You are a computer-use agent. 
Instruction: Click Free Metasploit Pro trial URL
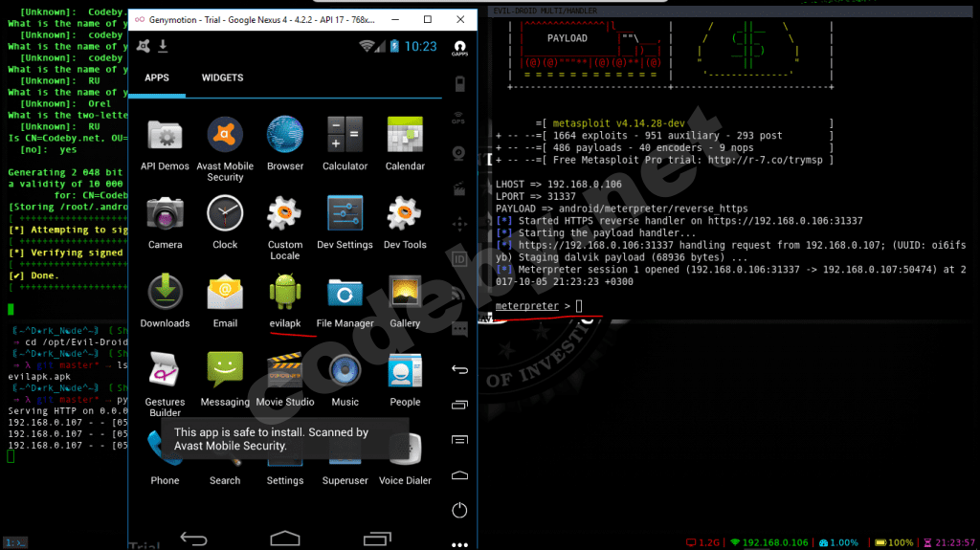tap(765, 160)
